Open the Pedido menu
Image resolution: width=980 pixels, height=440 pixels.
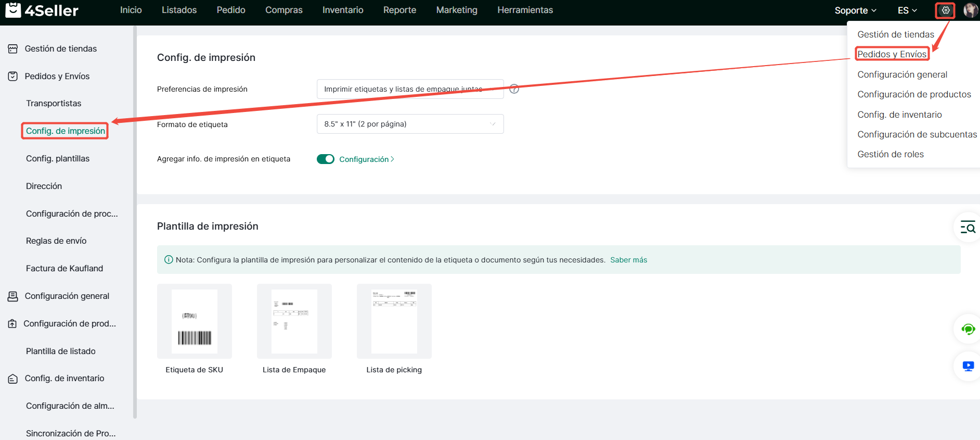(231, 10)
